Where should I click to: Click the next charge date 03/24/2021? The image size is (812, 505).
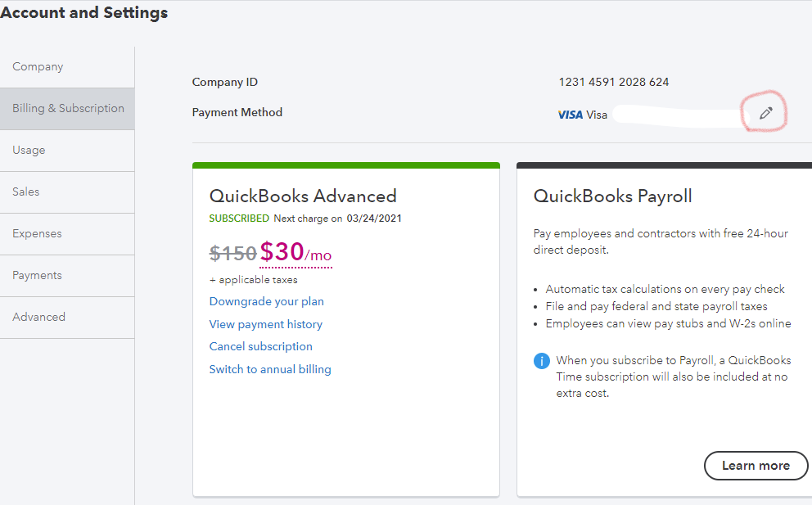(374, 219)
